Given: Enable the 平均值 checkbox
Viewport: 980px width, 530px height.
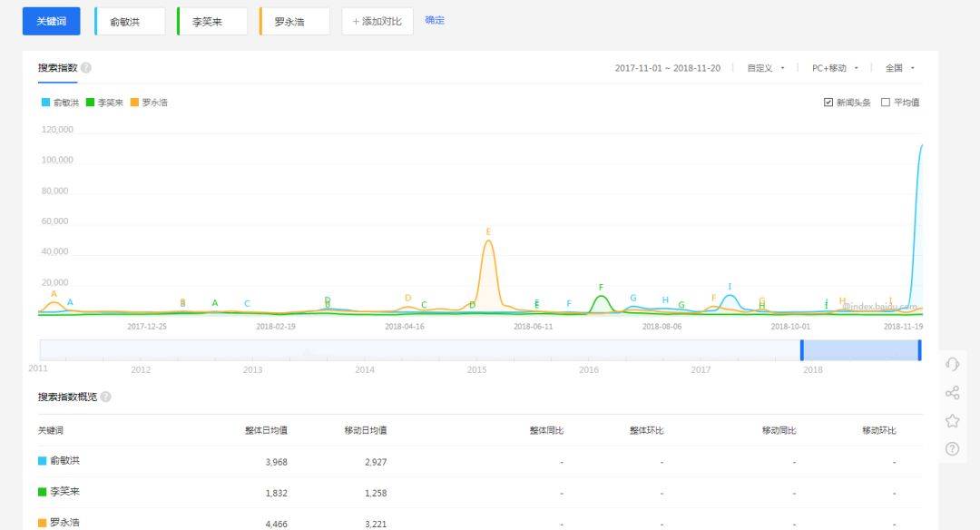Looking at the screenshot, I should (886, 103).
